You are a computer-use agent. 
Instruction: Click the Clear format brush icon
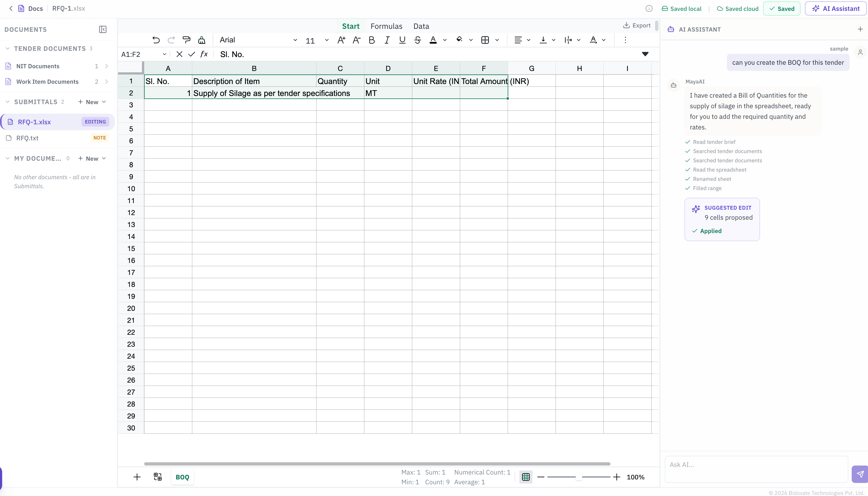click(x=202, y=40)
